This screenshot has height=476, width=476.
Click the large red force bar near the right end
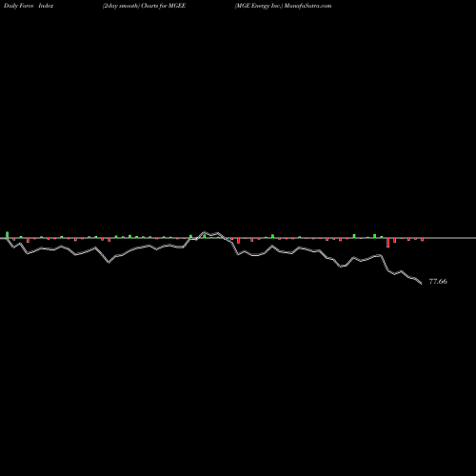click(387, 243)
